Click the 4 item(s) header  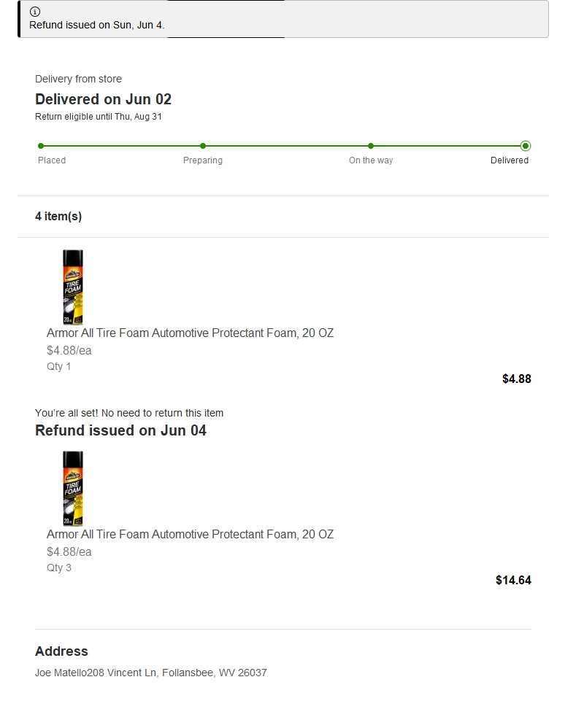(58, 217)
